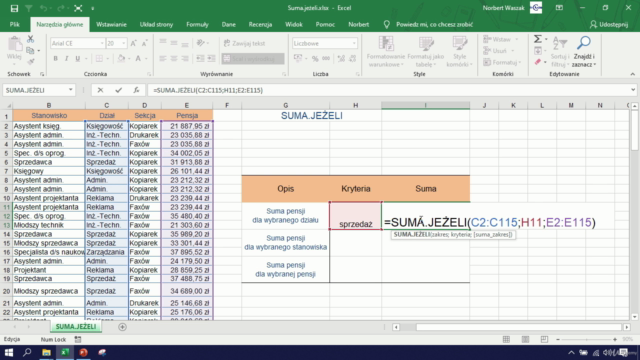Click the AutoSum sigma icon
Image resolution: width=640 pixels, height=360 pixels.
point(538,39)
